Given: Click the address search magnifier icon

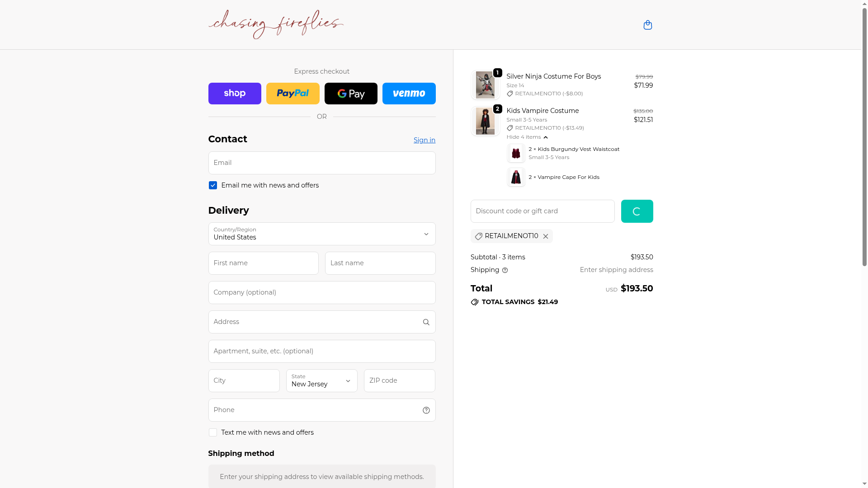Looking at the screenshot, I should click(426, 322).
